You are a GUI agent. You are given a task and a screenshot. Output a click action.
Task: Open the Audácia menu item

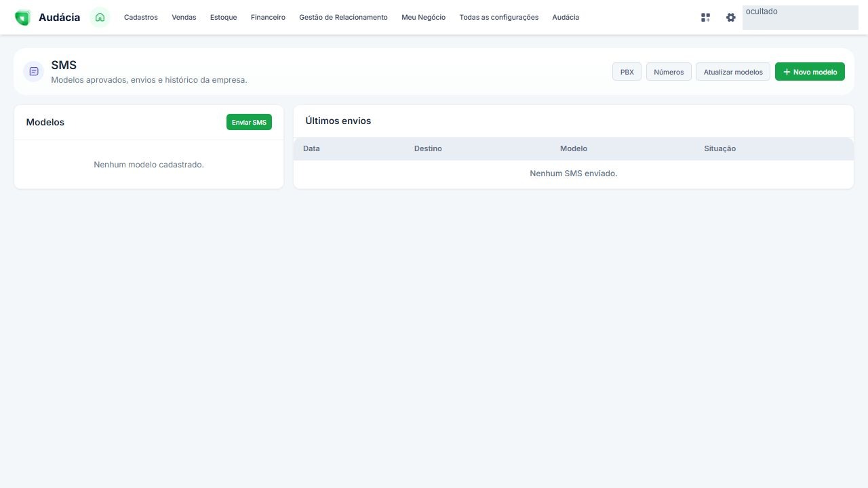click(x=566, y=18)
